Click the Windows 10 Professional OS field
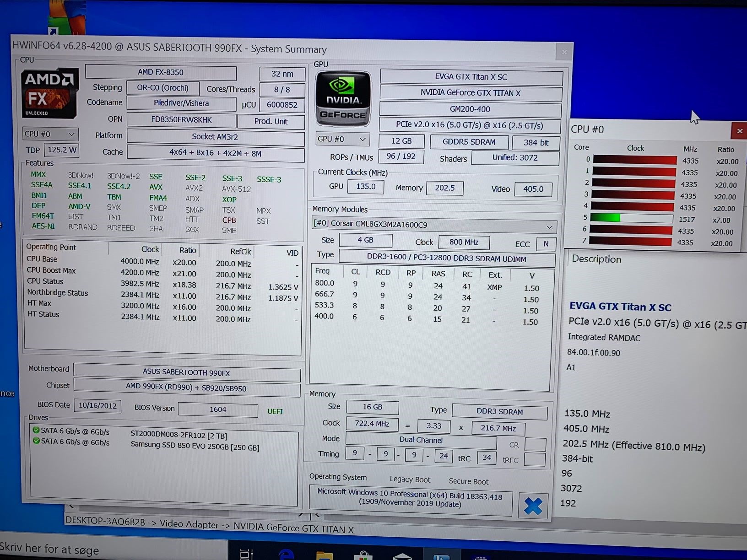The width and height of the screenshot is (747, 560). pyautogui.click(x=410, y=500)
